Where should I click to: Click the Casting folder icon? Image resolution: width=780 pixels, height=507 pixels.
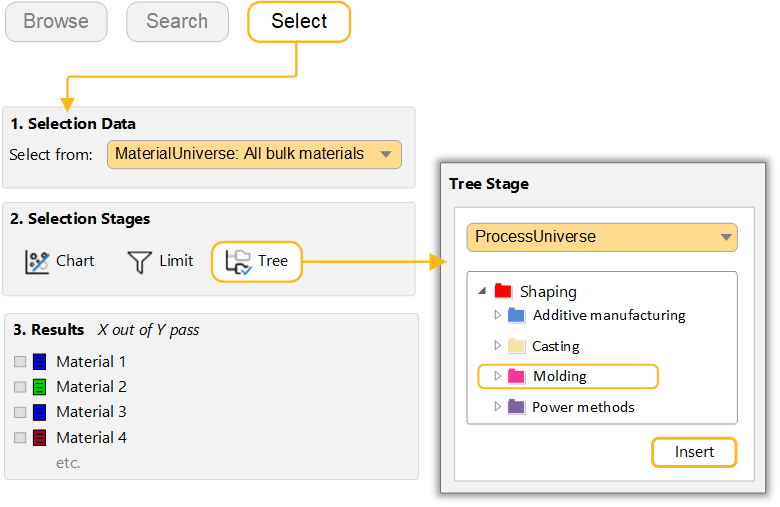pyautogui.click(x=516, y=346)
